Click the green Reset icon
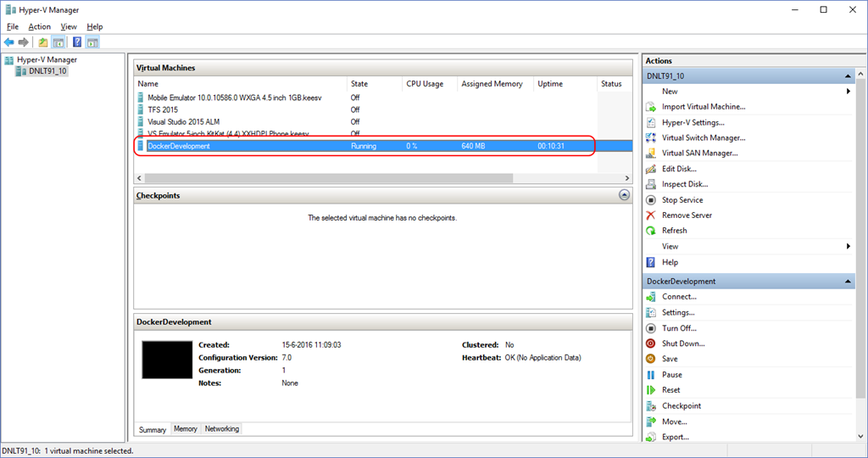Viewport: 868px width, 458px height. (x=651, y=390)
